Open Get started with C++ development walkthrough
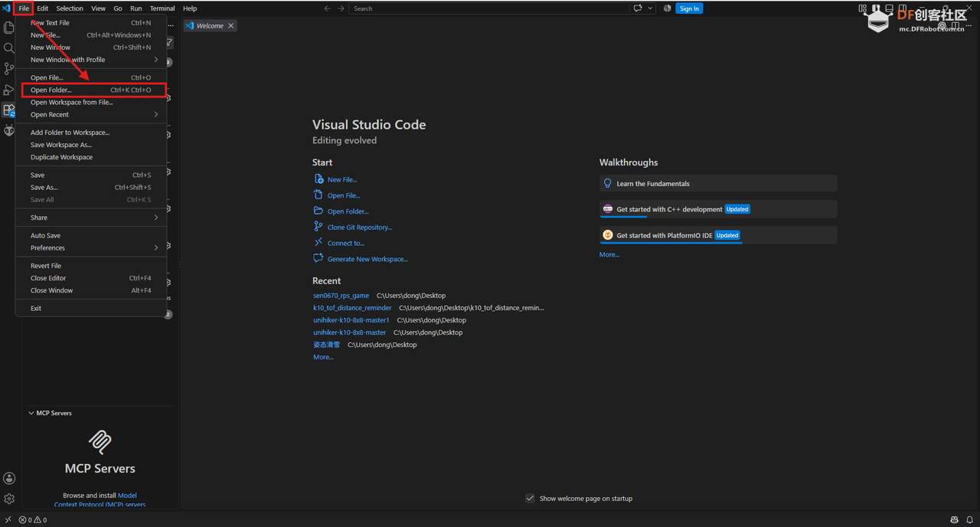This screenshot has height=527, width=980. pyautogui.click(x=718, y=209)
